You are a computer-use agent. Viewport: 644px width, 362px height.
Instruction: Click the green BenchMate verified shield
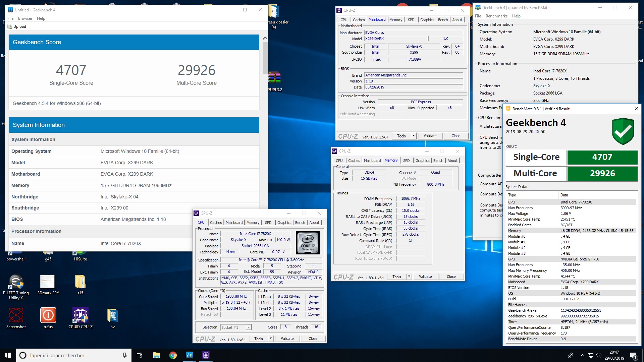(623, 131)
